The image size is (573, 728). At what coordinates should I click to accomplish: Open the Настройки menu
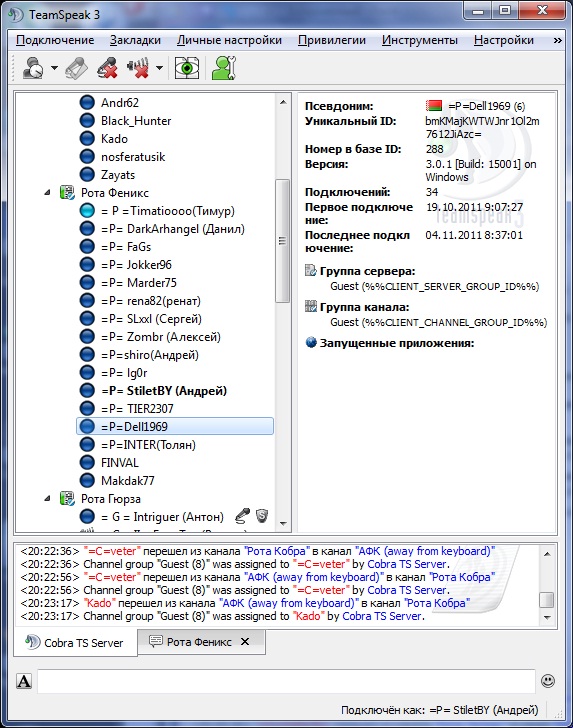pyautogui.click(x=504, y=40)
